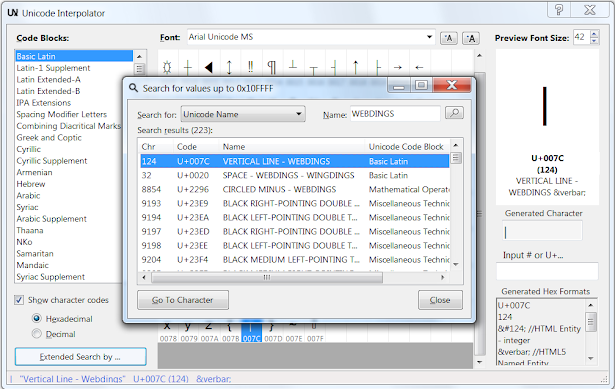The width and height of the screenshot is (615, 389).
Task: Select the black left-pointing triangle glyph
Action: [209, 67]
